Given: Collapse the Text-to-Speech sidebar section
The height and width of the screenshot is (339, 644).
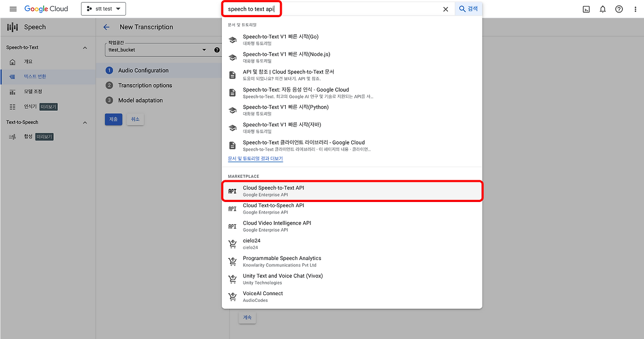Looking at the screenshot, I should click(x=85, y=122).
